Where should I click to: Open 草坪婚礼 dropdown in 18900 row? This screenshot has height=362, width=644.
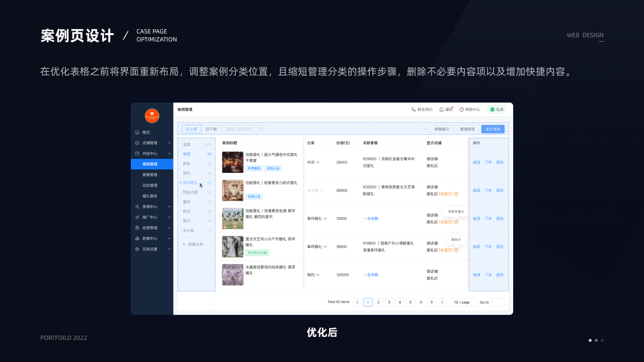(x=317, y=247)
